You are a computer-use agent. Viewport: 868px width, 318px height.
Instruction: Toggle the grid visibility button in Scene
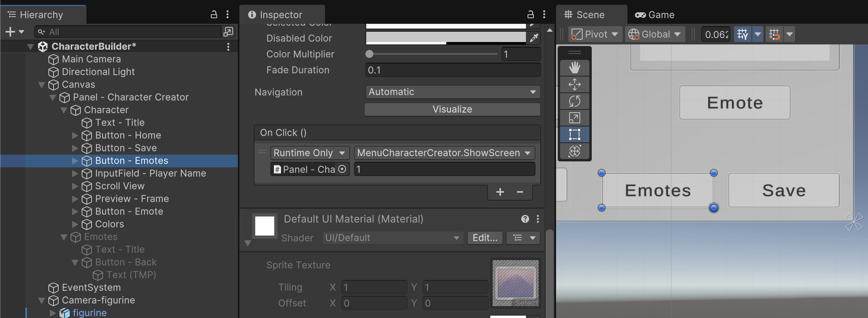742,34
